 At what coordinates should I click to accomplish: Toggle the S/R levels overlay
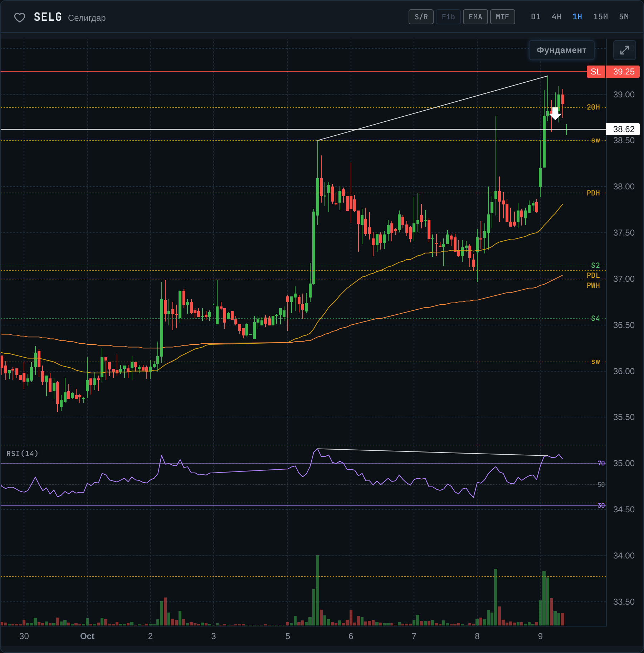point(421,17)
